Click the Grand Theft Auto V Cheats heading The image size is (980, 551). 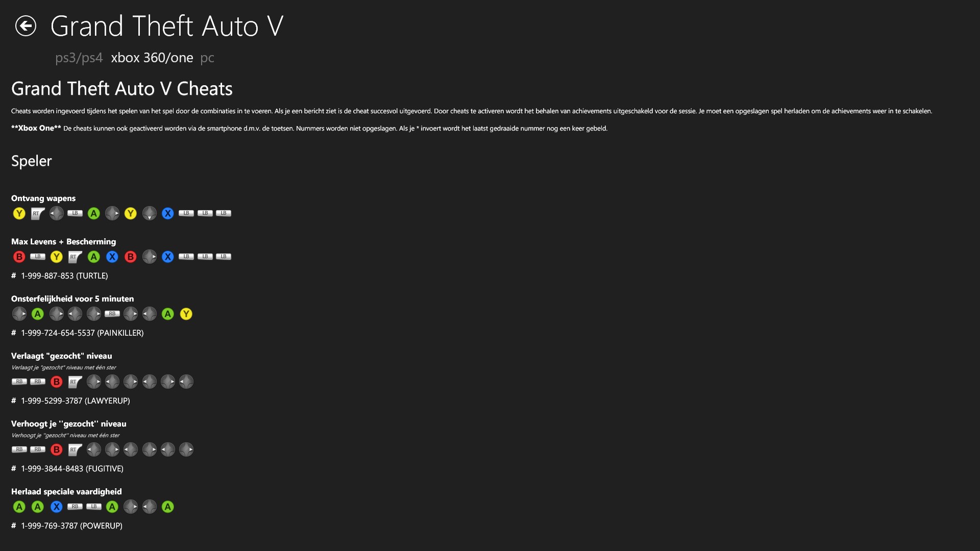tap(122, 89)
